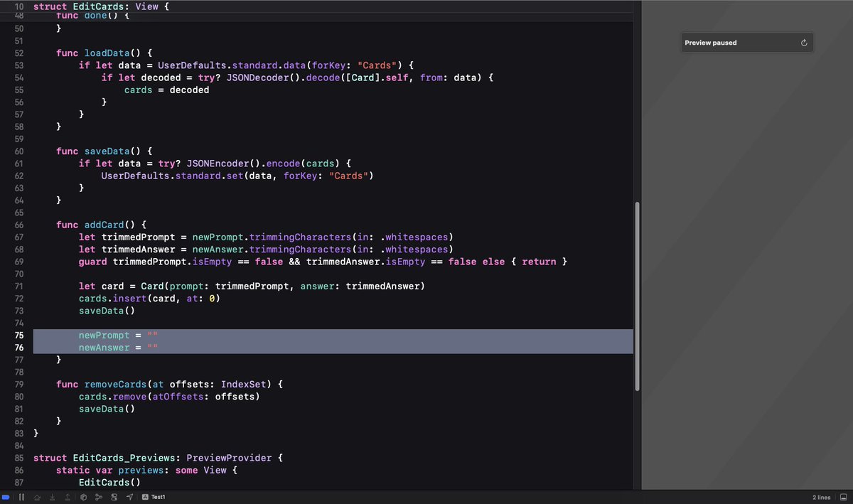This screenshot has width=853, height=504.
Task: Click the editor vertical scrollbar thumb
Action: pyautogui.click(x=637, y=296)
